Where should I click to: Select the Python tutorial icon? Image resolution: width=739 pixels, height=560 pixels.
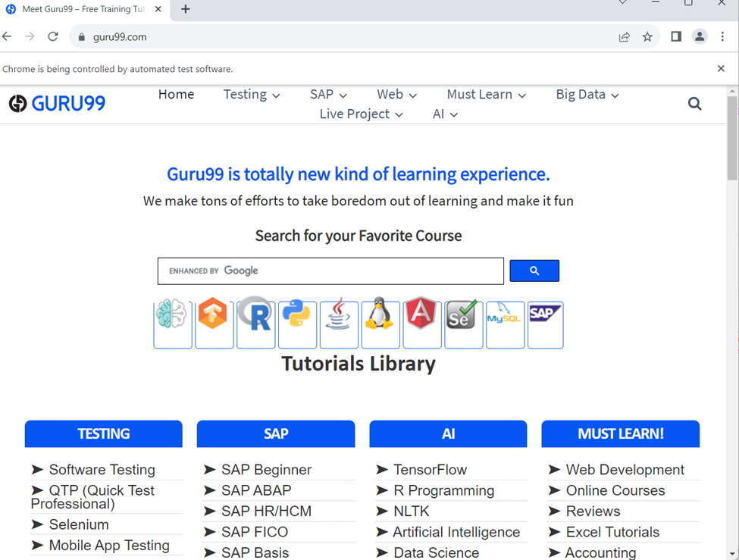pyautogui.click(x=297, y=324)
